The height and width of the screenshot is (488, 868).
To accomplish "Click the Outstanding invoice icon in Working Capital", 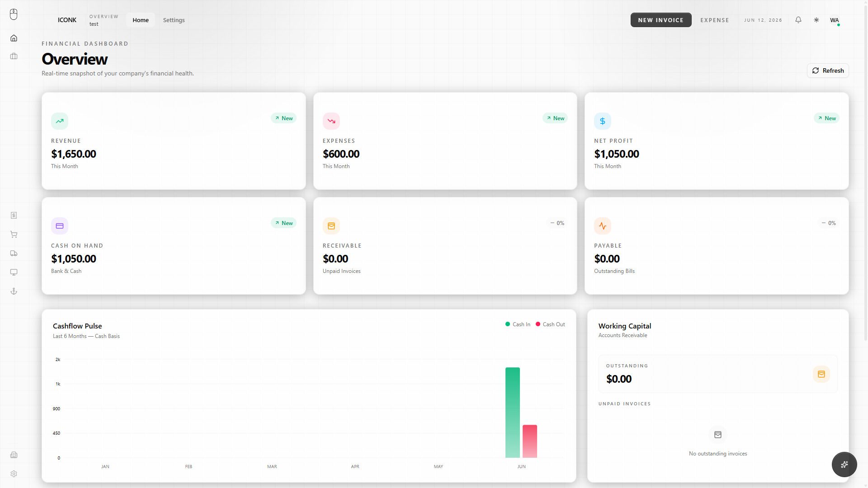I will click(x=821, y=374).
